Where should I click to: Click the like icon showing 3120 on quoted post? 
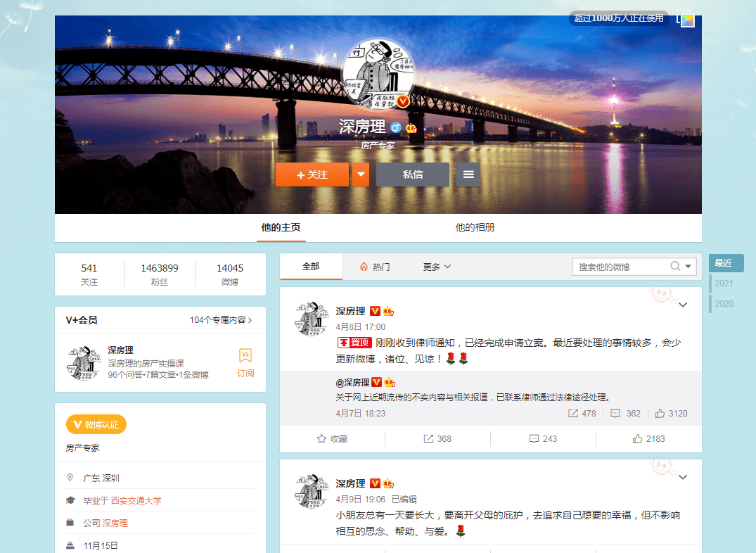(x=660, y=413)
